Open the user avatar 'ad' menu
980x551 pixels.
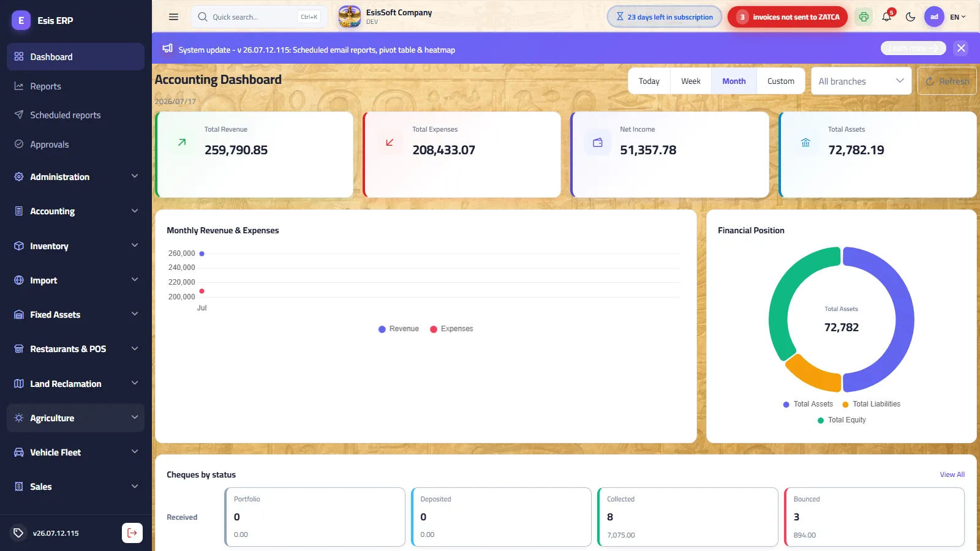934,17
